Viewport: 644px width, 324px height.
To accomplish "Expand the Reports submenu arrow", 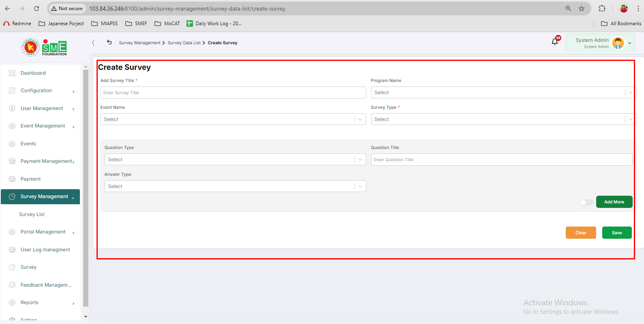I will [73, 303].
